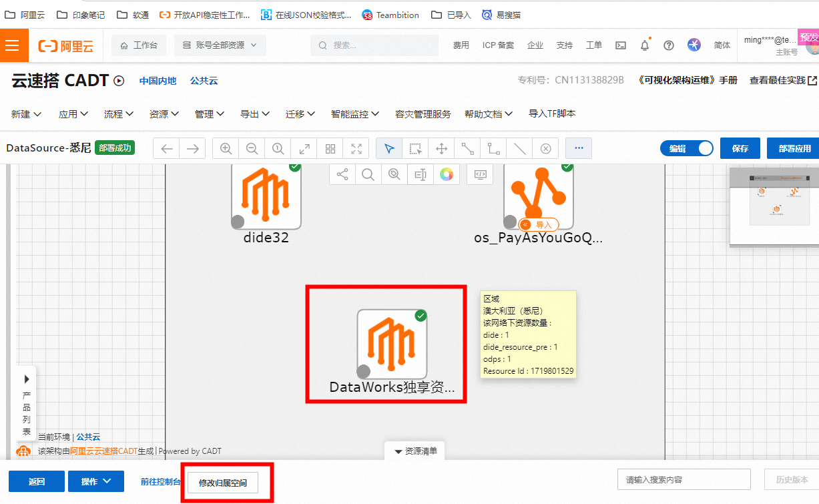Screen dimensions: 819x504
Task: Open the more options ellipsis button
Action: 579,148
